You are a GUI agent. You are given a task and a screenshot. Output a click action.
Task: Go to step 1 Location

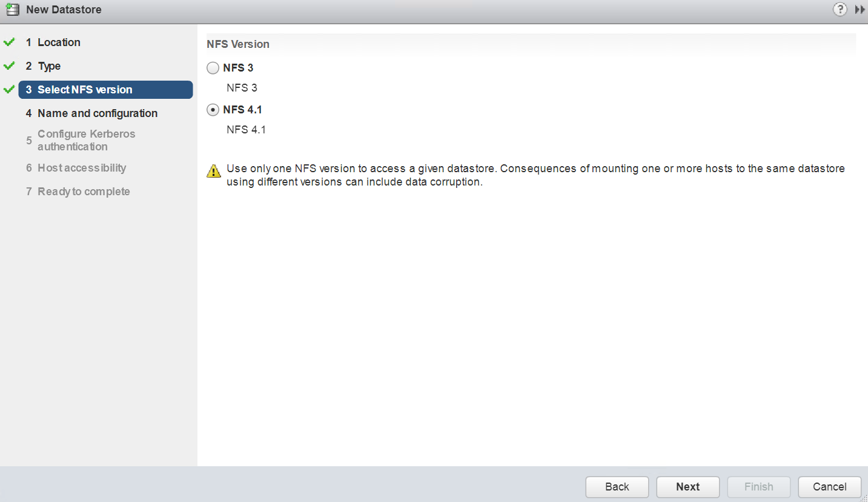(59, 42)
